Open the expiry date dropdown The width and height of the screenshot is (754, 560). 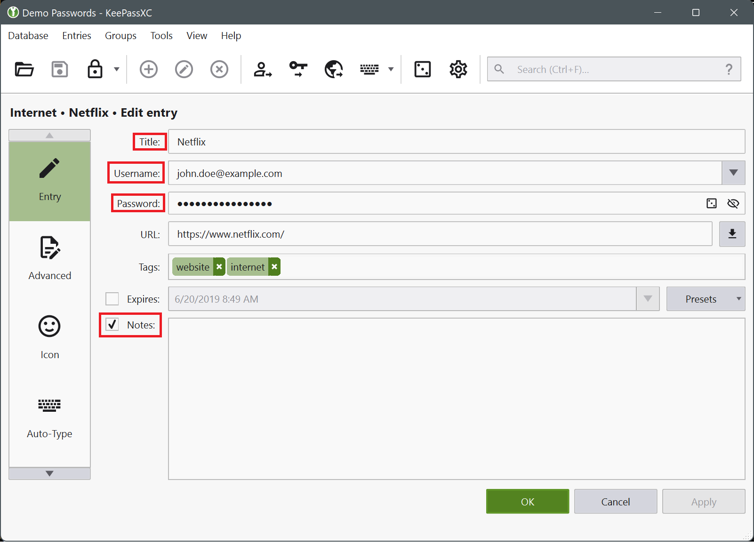[x=648, y=299]
